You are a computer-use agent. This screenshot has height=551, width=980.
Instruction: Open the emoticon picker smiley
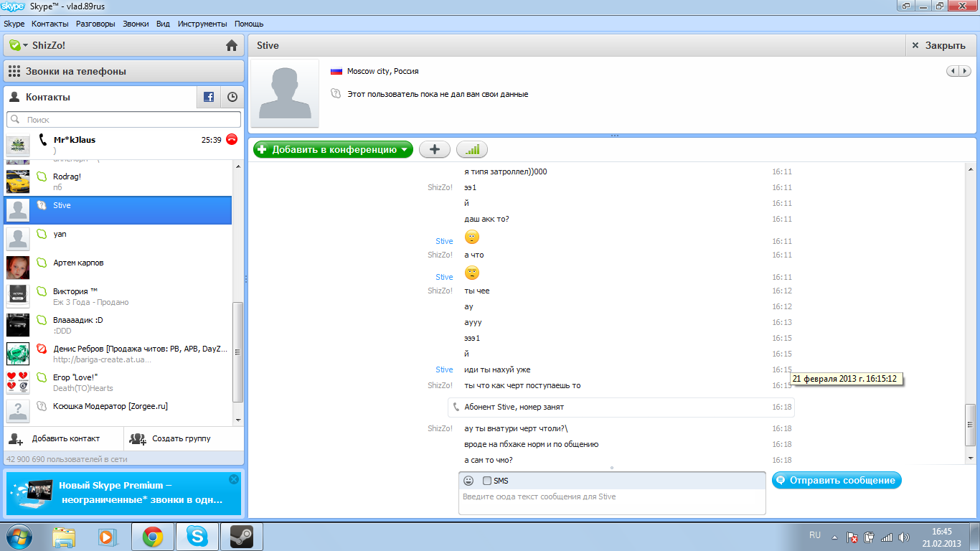[x=468, y=481]
